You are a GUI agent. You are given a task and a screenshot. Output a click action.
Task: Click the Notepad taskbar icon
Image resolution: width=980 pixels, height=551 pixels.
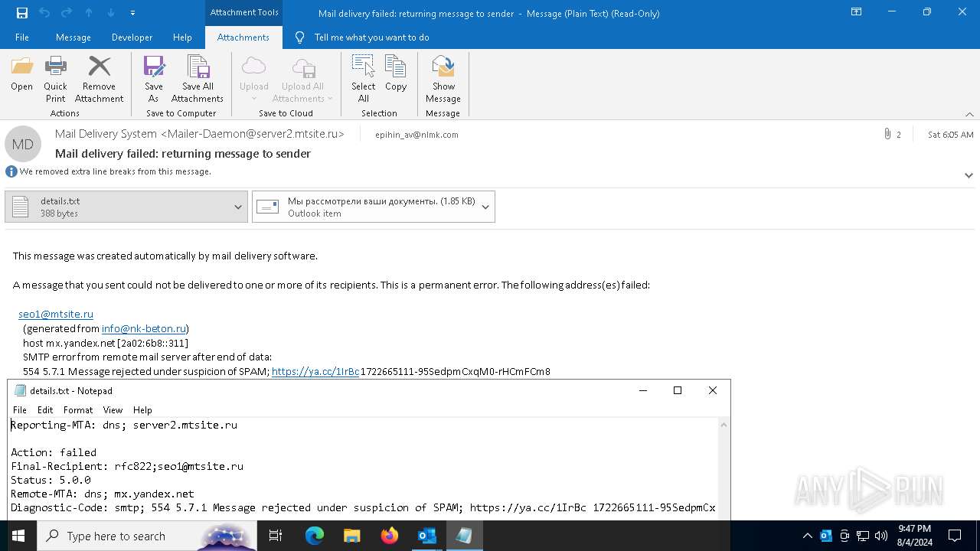pyautogui.click(x=464, y=536)
